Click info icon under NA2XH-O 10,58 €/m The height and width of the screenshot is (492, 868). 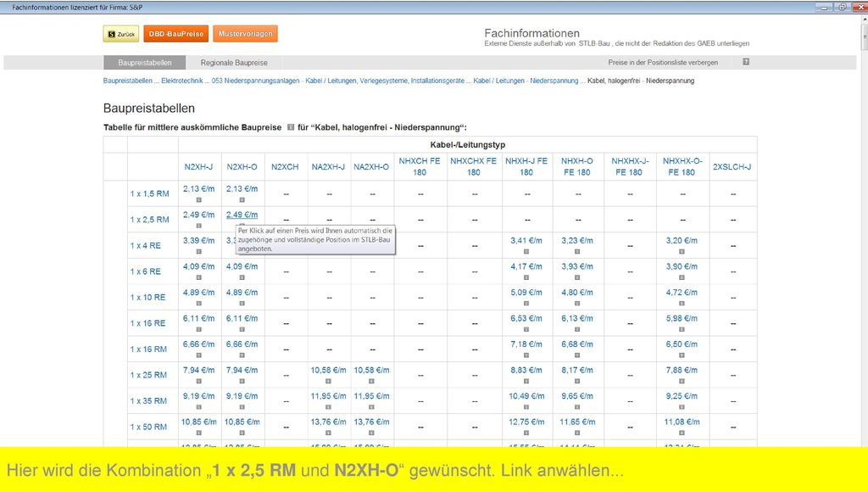tap(371, 381)
